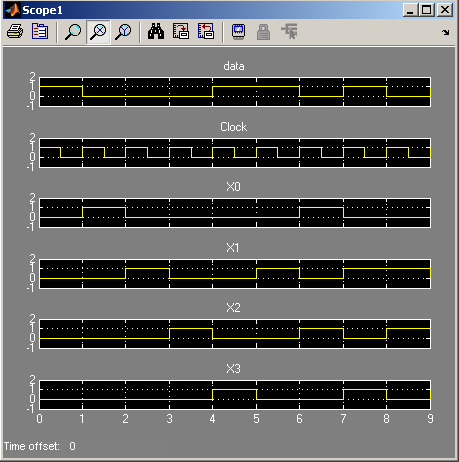Click the Print icon in the toolbar
The width and height of the screenshot is (459, 462).
15,32
